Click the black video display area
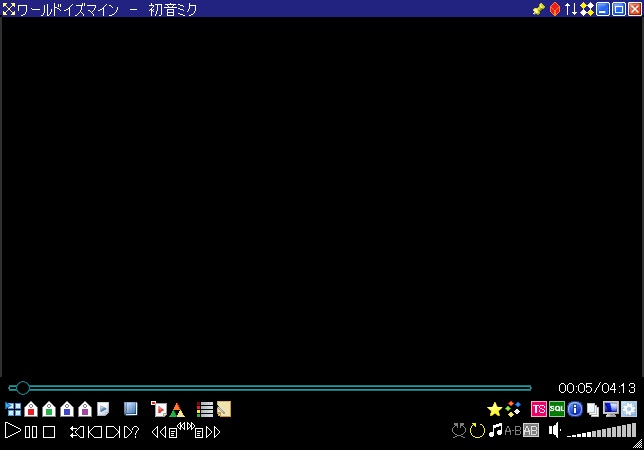 [x=322, y=197]
